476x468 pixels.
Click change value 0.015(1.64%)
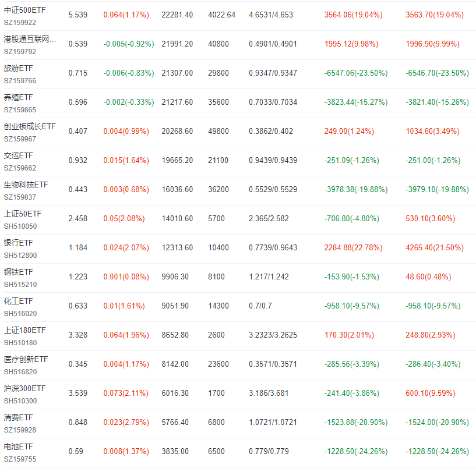126,161
